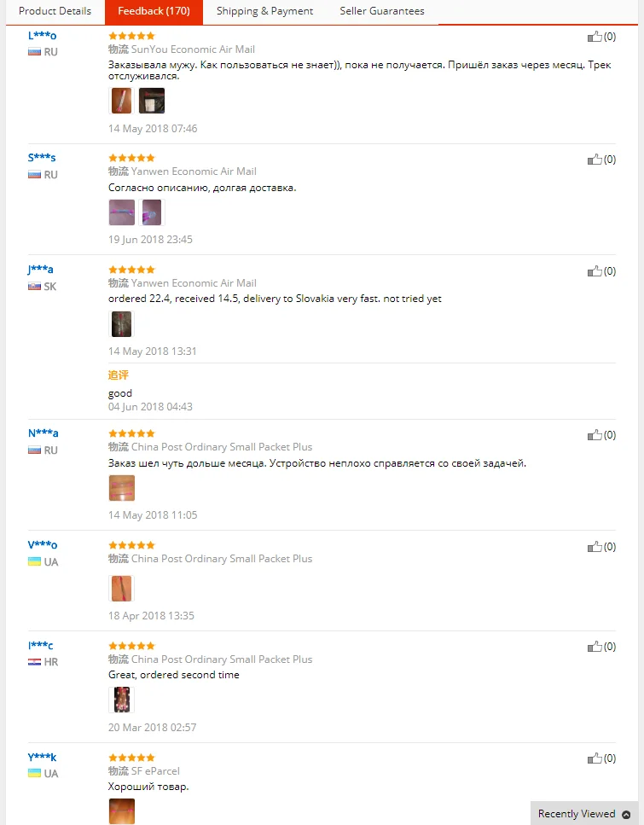Enlarge N***a's review photo

(121, 487)
